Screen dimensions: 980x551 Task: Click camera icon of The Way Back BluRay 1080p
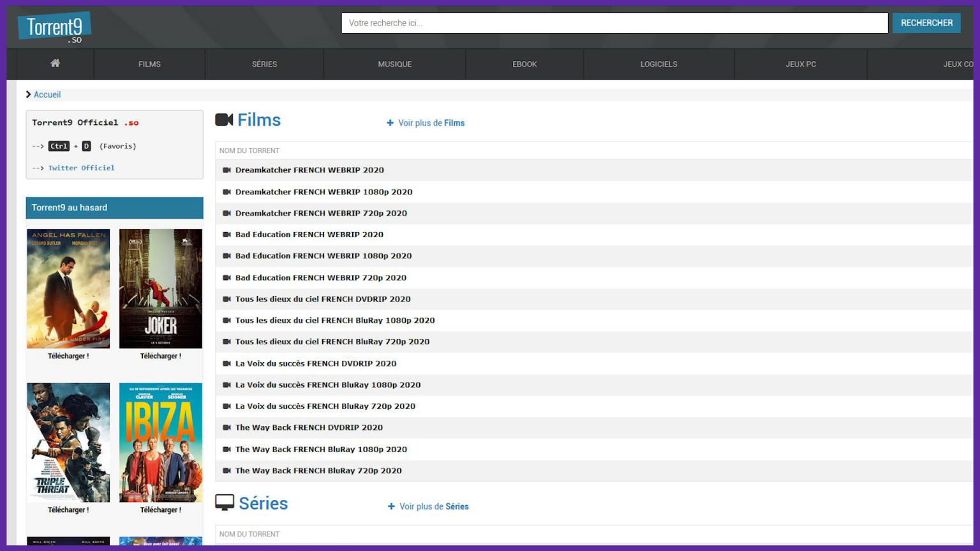point(226,449)
